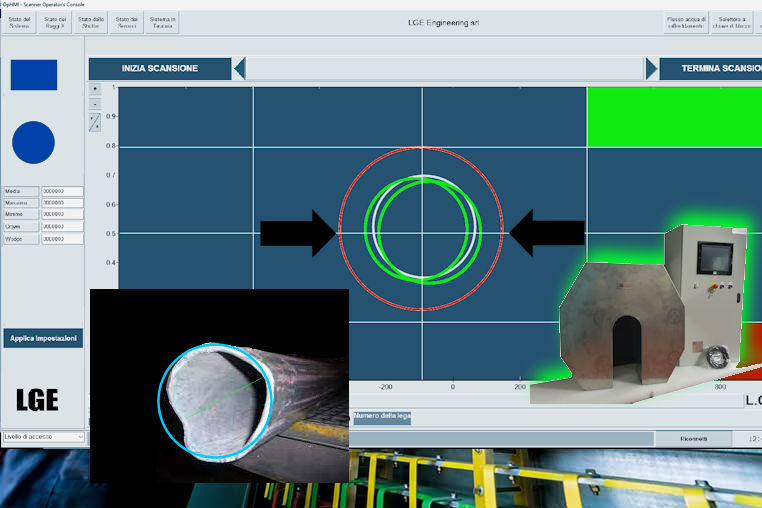Viewport: 762px width, 508px height.
Task: Click right arrow before Termina Scansione
Action: pos(651,68)
